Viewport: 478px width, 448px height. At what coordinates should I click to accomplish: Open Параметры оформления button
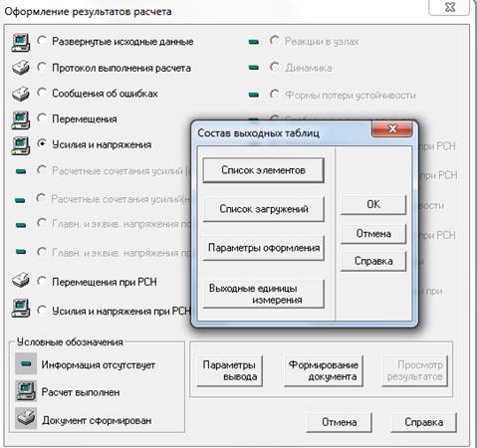coord(263,248)
